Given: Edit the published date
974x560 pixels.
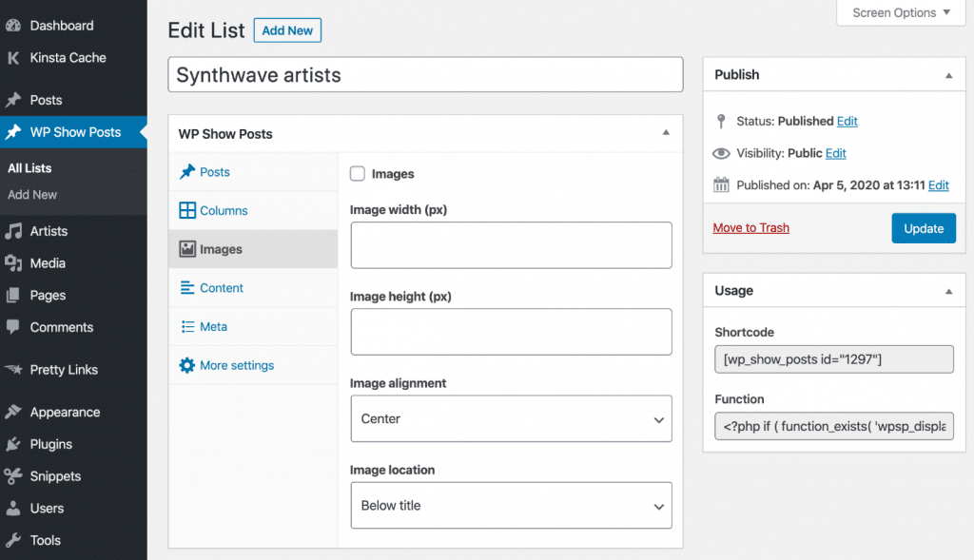Looking at the screenshot, I should click(x=938, y=185).
